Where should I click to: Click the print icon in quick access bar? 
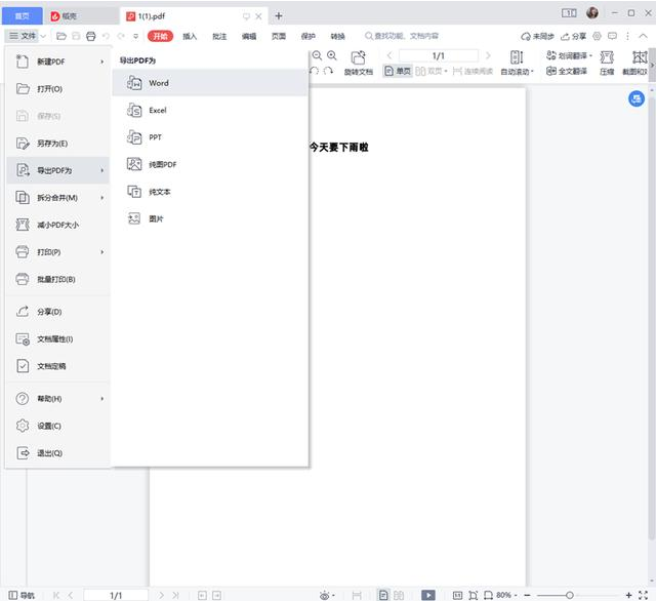coord(91,36)
